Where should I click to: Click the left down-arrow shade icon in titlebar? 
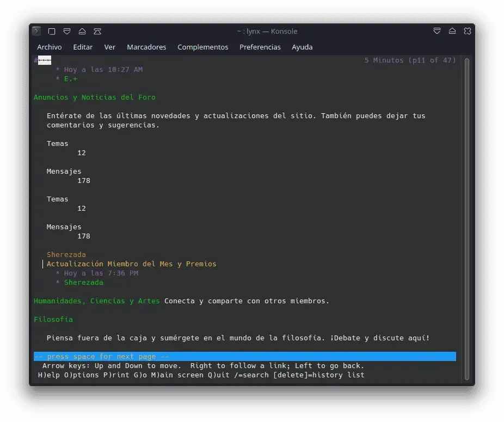(x=67, y=31)
